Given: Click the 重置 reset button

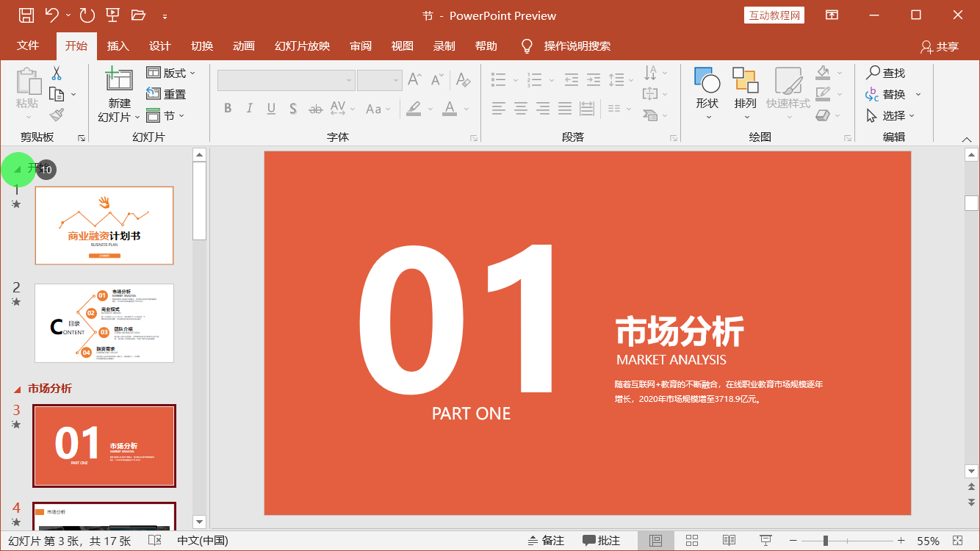Looking at the screenshot, I should click(167, 94).
